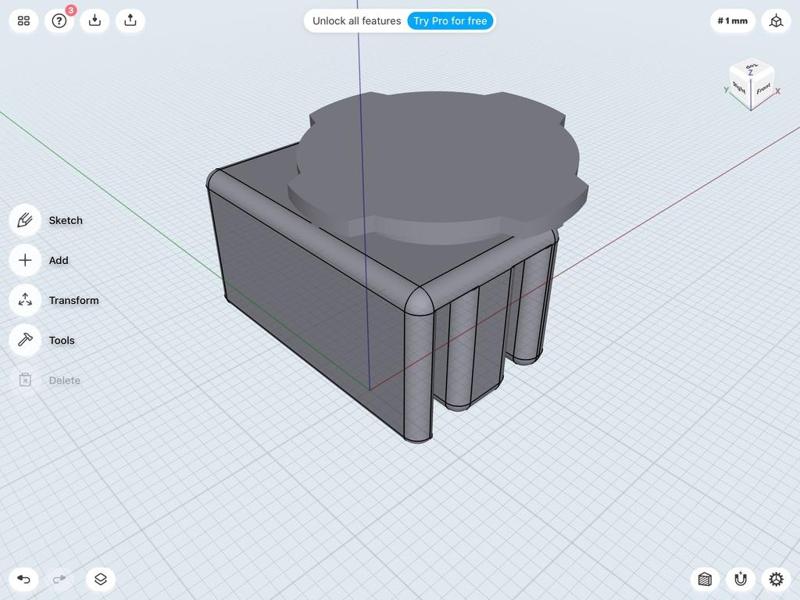
Task: Select the Sketch pencil icon
Action: [x=25, y=220]
